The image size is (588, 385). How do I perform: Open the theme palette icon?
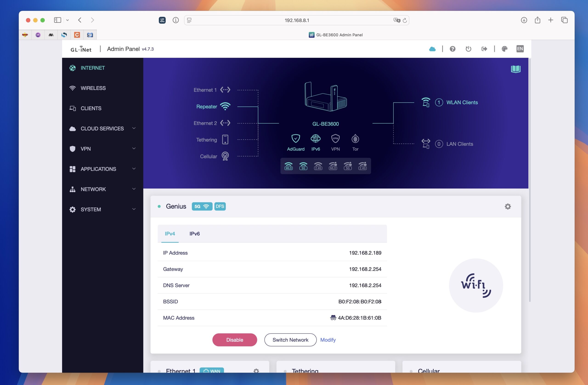point(504,49)
